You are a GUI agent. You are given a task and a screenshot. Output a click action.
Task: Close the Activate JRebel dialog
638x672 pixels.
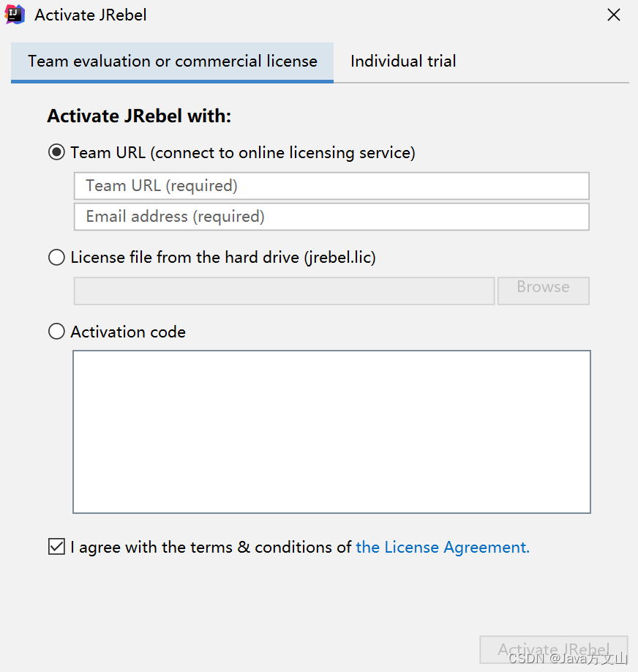click(x=614, y=15)
